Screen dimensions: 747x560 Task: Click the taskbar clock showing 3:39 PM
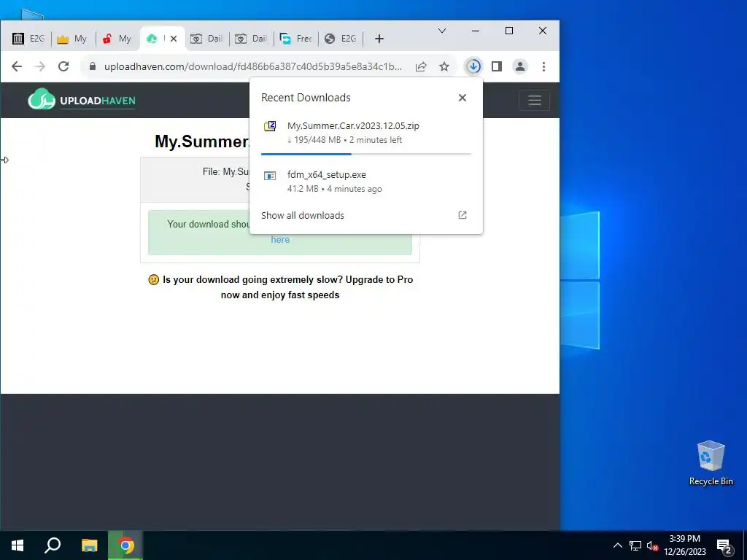(x=685, y=545)
